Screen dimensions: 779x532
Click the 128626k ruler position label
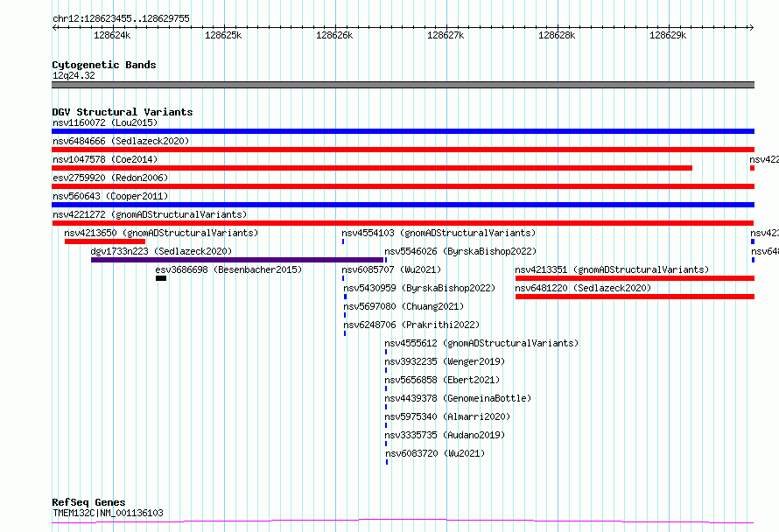click(334, 35)
